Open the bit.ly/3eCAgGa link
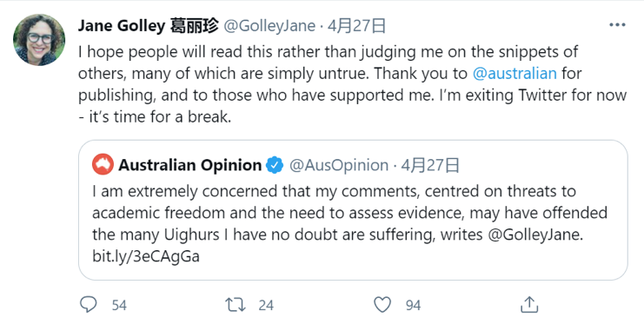Viewport: 644px width, 324px height. (x=146, y=256)
